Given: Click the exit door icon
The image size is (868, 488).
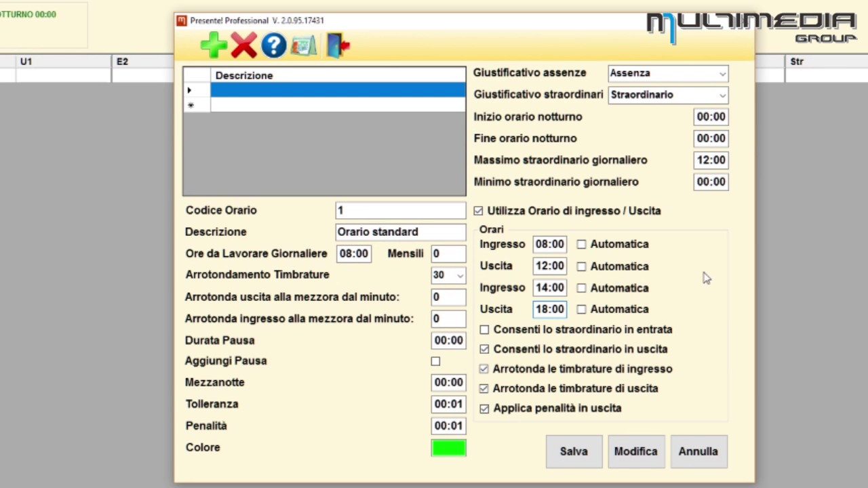Looking at the screenshot, I should click(338, 45).
